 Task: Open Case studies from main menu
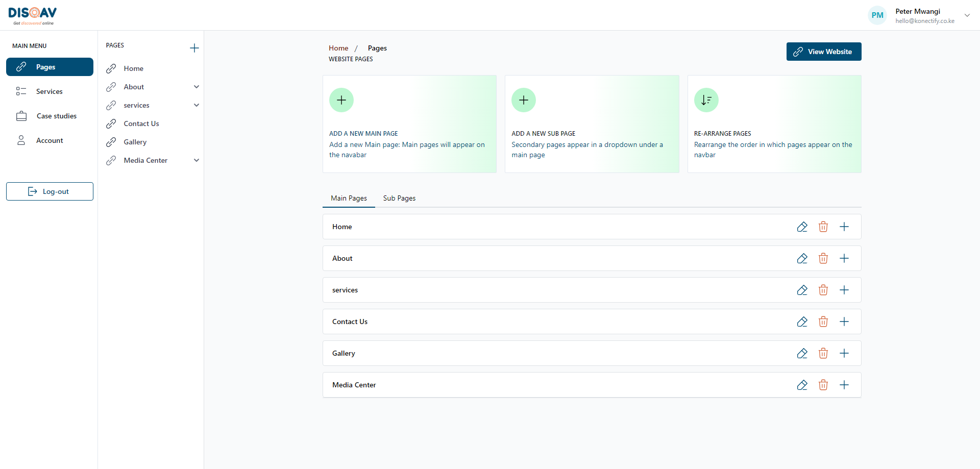coord(56,116)
